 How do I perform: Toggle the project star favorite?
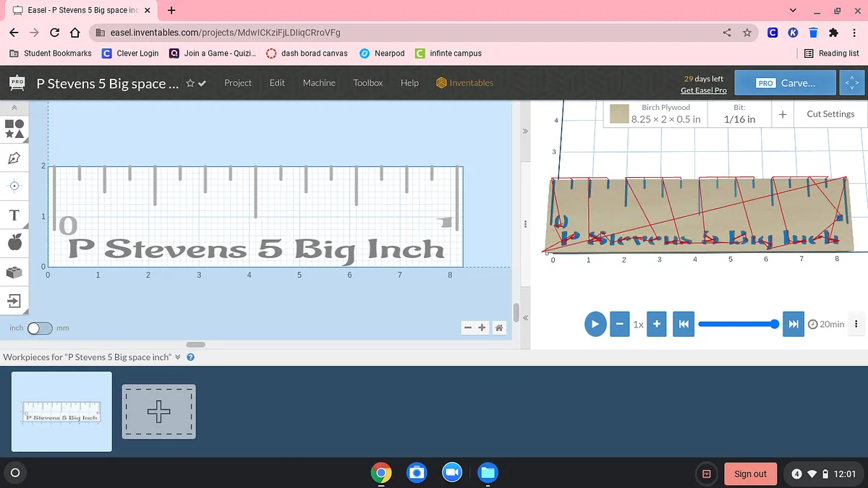[x=190, y=83]
